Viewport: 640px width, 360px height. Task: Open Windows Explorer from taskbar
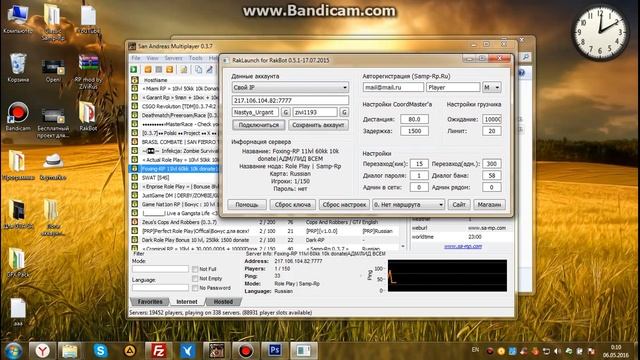[71, 351]
